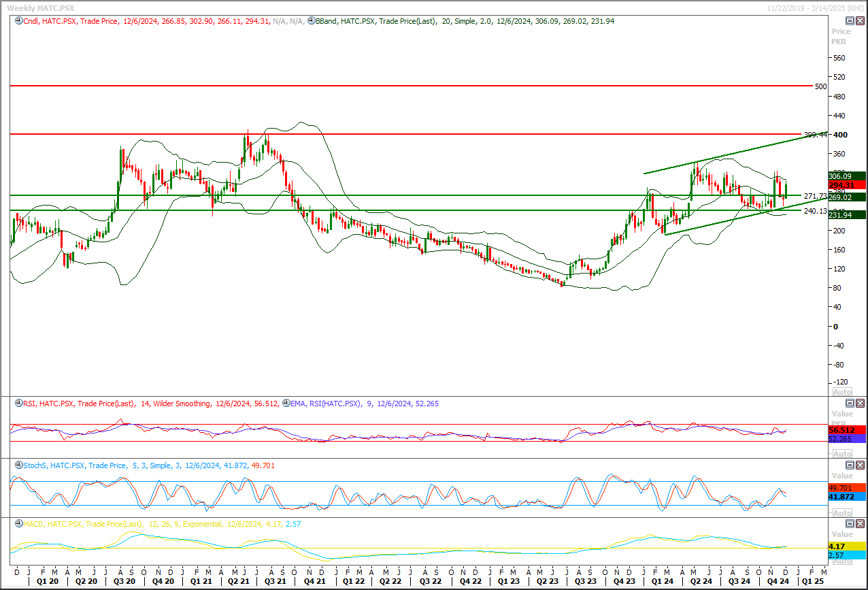Viewport: 868px width, 590px height.
Task: Click the icon before the RSI label
Action: pyautogui.click(x=18, y=404)
